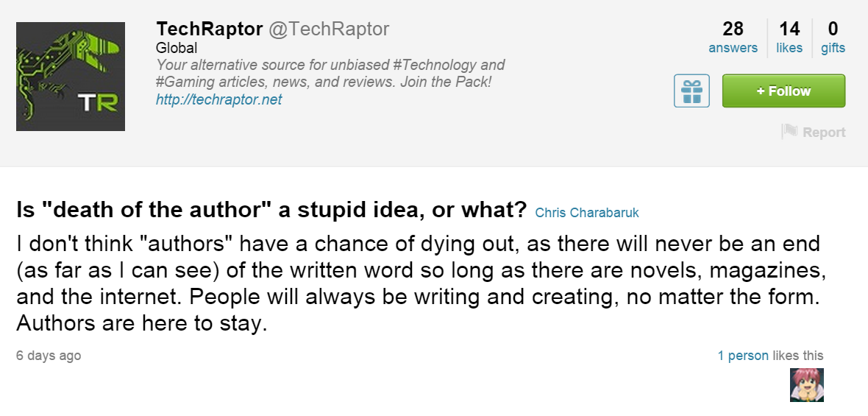Click the @TechRaptor handle
This screenshot has height=416, width=868.
tap(328, 29)
